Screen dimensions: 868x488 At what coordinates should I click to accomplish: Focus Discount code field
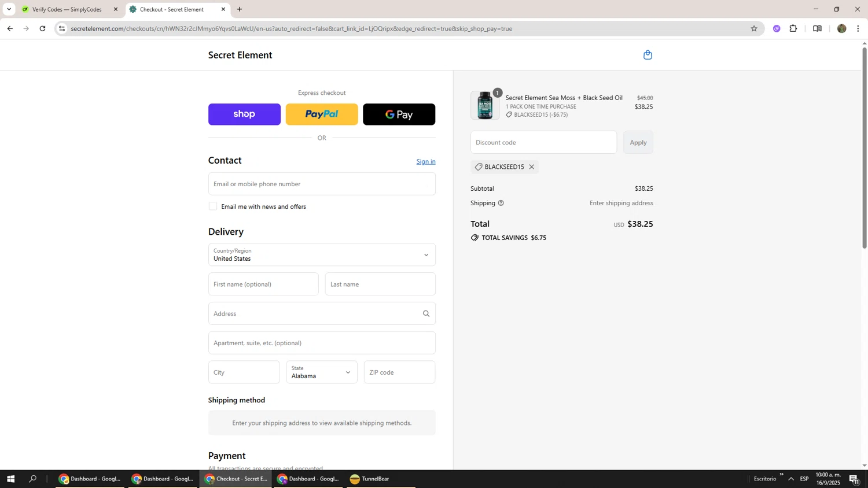544,142
